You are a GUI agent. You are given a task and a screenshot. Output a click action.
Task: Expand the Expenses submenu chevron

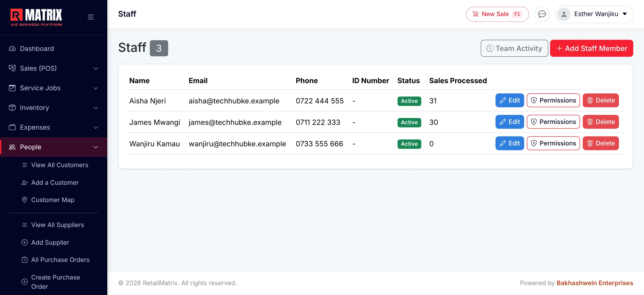96,128
